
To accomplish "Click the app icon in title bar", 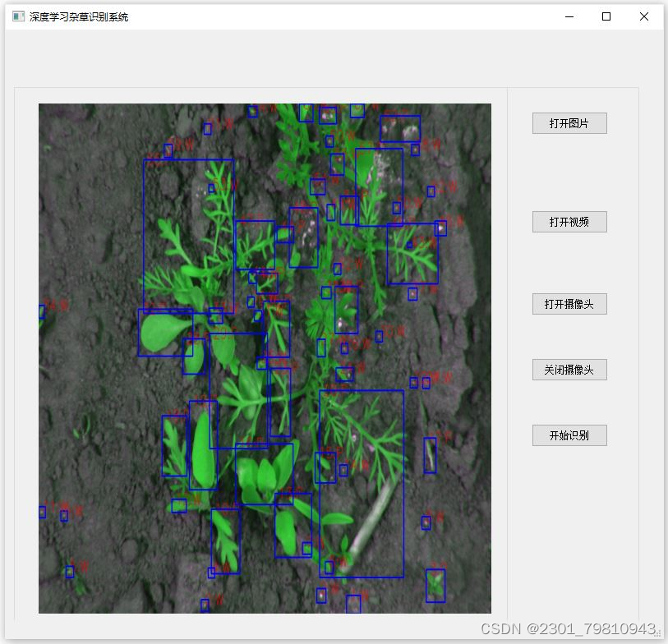I will (18, 16).
